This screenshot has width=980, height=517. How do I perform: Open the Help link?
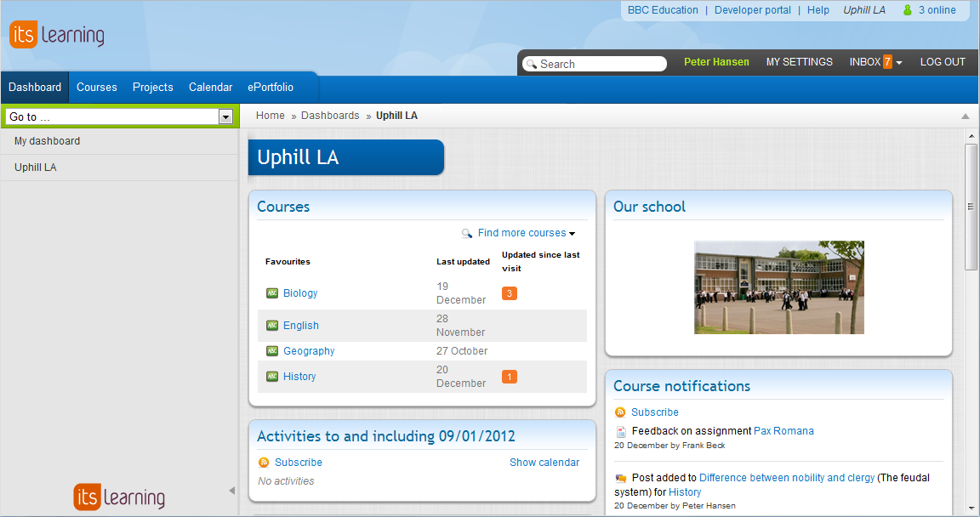coord(818,10)
